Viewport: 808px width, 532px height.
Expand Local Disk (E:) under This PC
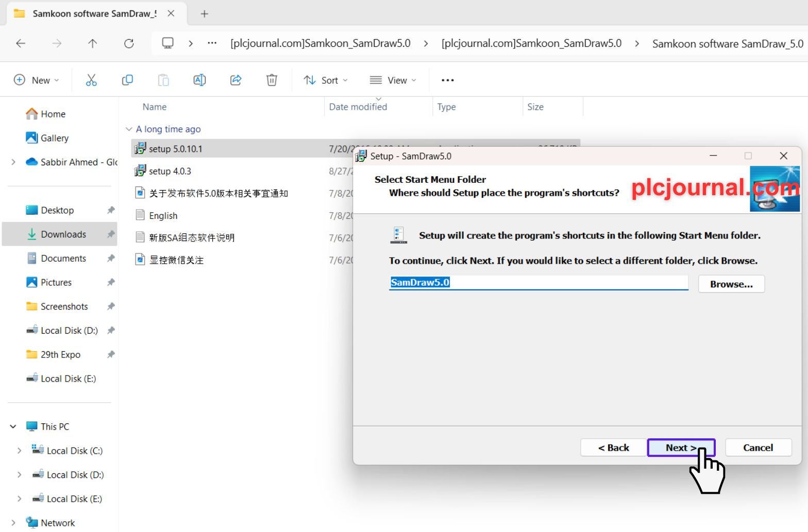pos(19,499)
